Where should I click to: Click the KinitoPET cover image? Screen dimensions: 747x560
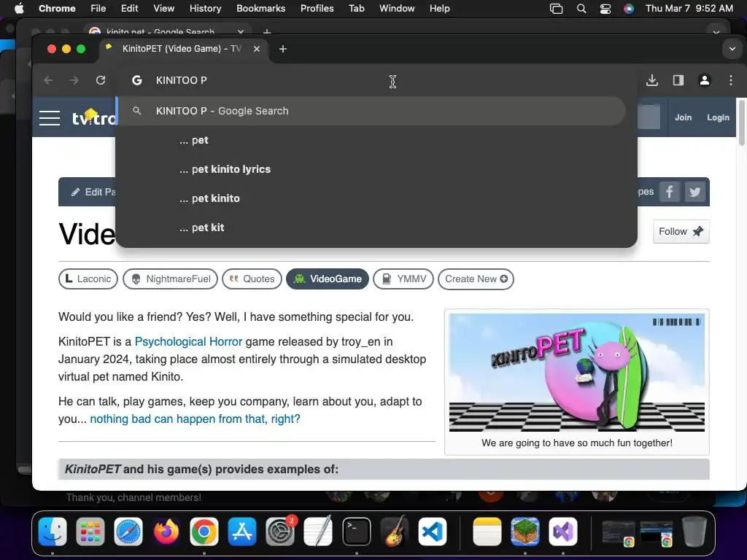[576, 373]
